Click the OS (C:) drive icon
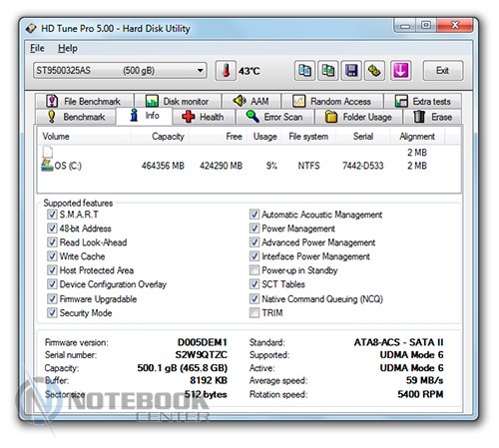This screenshot has width=499, height=448. click(47, 166)
